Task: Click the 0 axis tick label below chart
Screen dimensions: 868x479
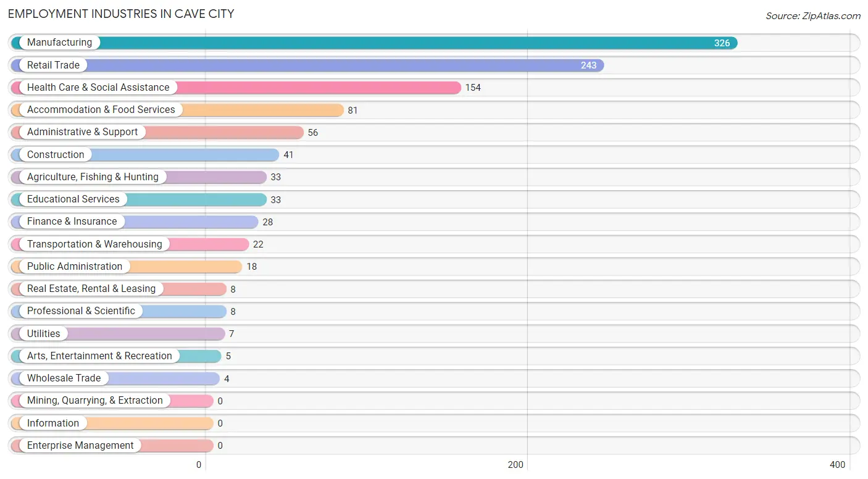Action: point(199,465)
